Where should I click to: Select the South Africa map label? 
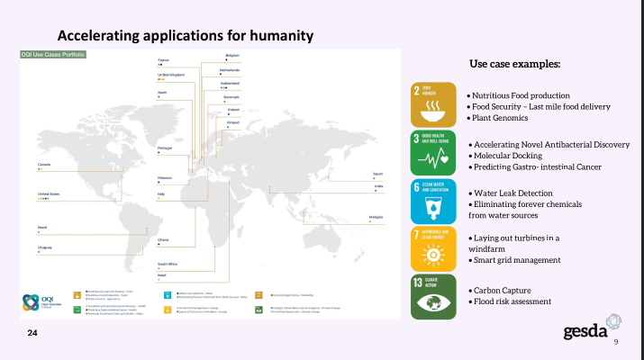coord(168,264)
